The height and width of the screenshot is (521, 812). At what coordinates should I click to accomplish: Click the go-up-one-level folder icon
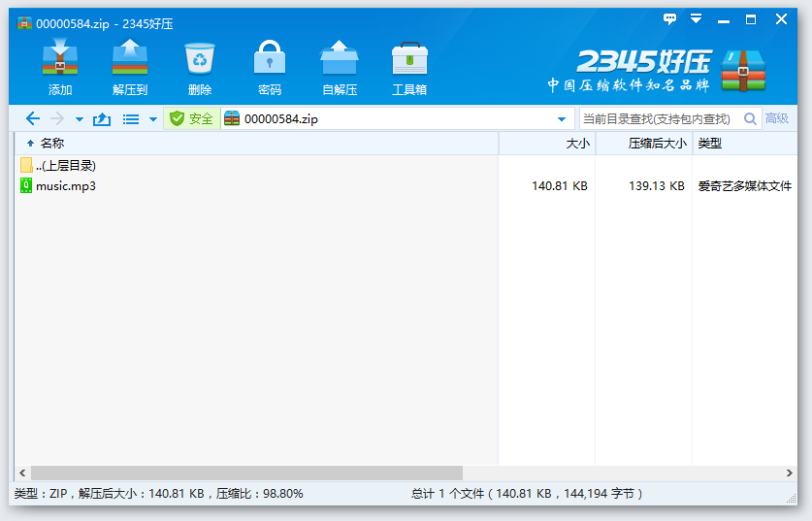[102, 119]
